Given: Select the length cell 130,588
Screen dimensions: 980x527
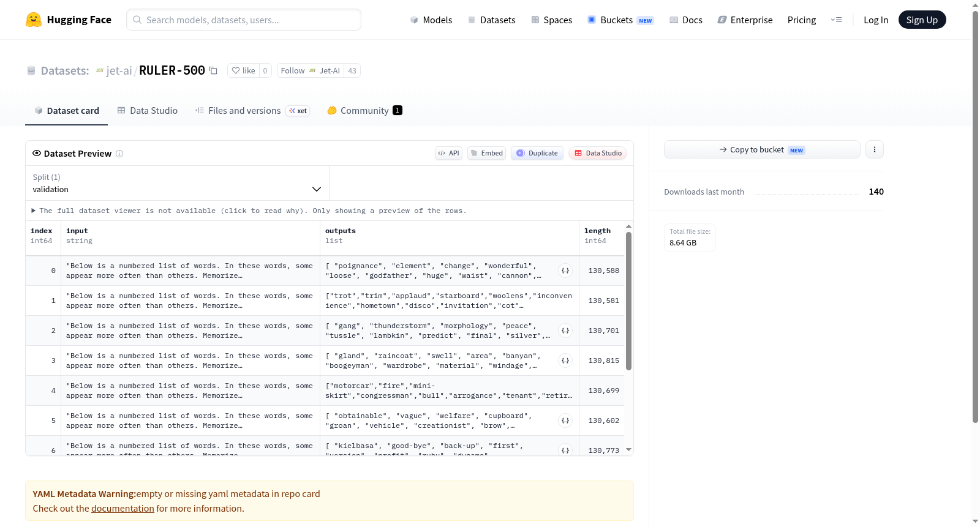Looking at the screenshot, I should pos(601,271).
